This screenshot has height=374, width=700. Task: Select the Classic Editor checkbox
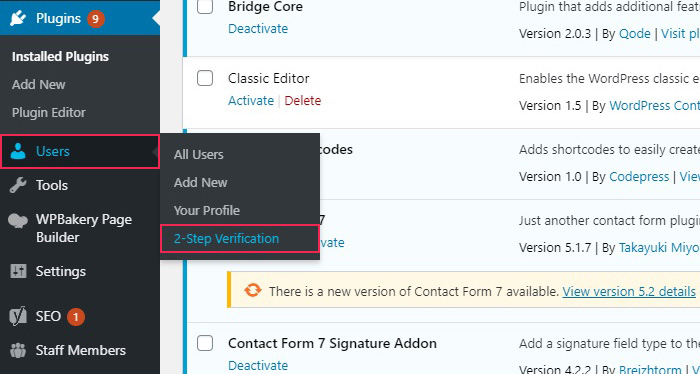coord(205,78)
